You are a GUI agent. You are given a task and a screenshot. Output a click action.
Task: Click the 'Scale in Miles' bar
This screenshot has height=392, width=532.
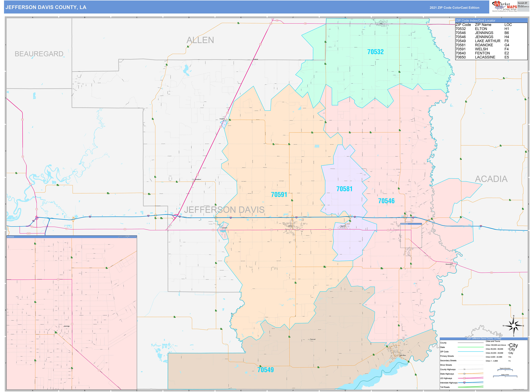click(505, 376)
